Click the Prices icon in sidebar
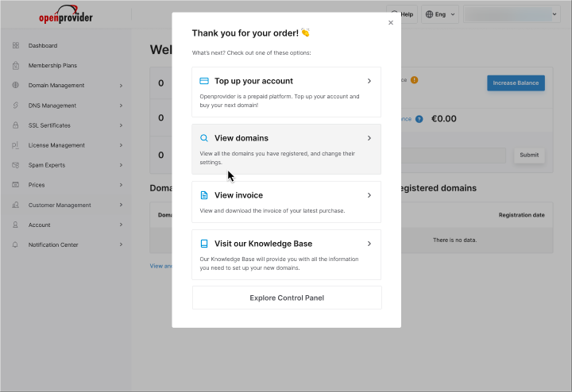 15,185
